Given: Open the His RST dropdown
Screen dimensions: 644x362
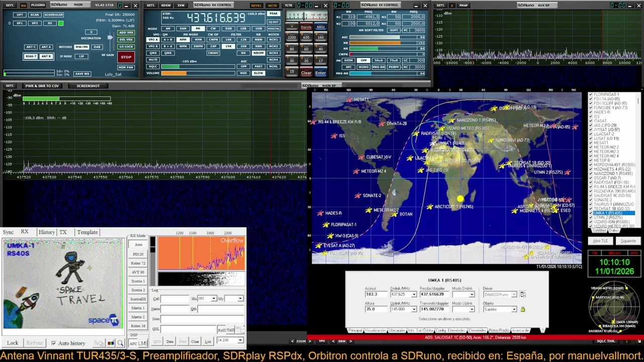Looking at the screenshot, I should 213,299.
